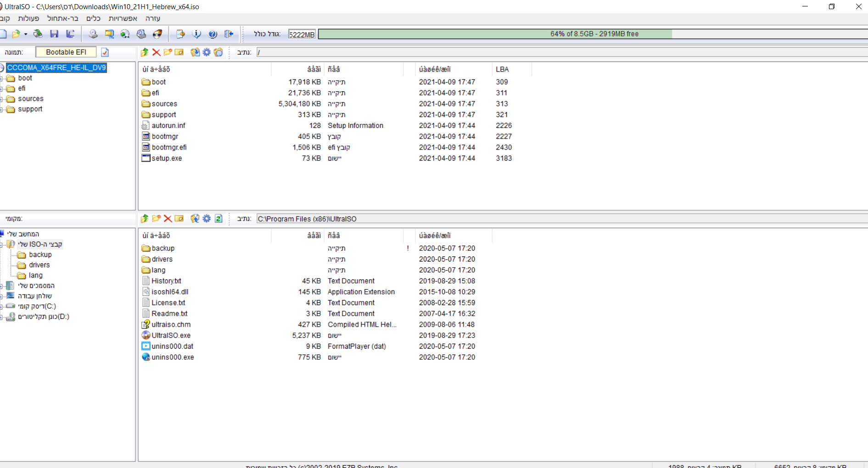
Task: Open the עזרה (Help) menu
Action: [x=152, y=18]
